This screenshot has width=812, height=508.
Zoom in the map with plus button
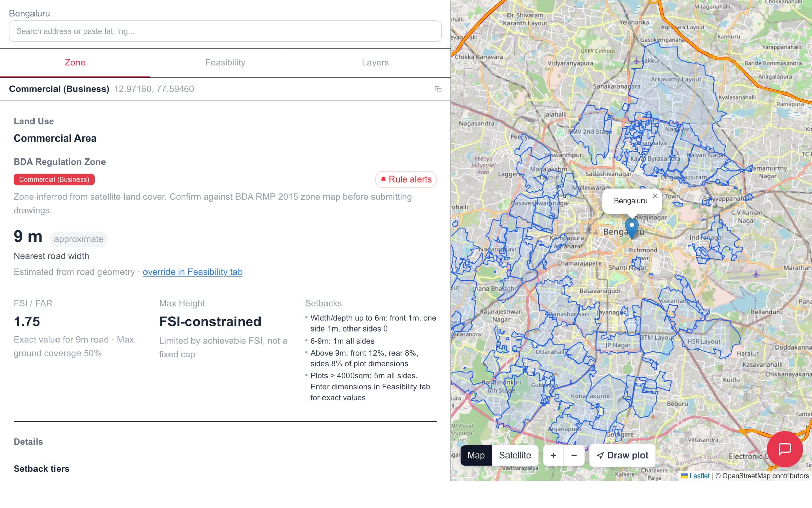[x=553, y=455]
